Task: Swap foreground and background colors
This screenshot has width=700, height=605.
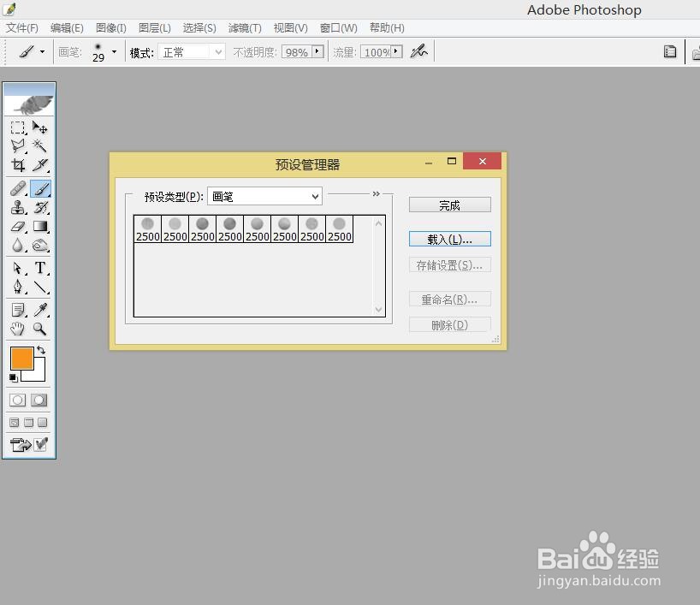Action: [41, 350]
